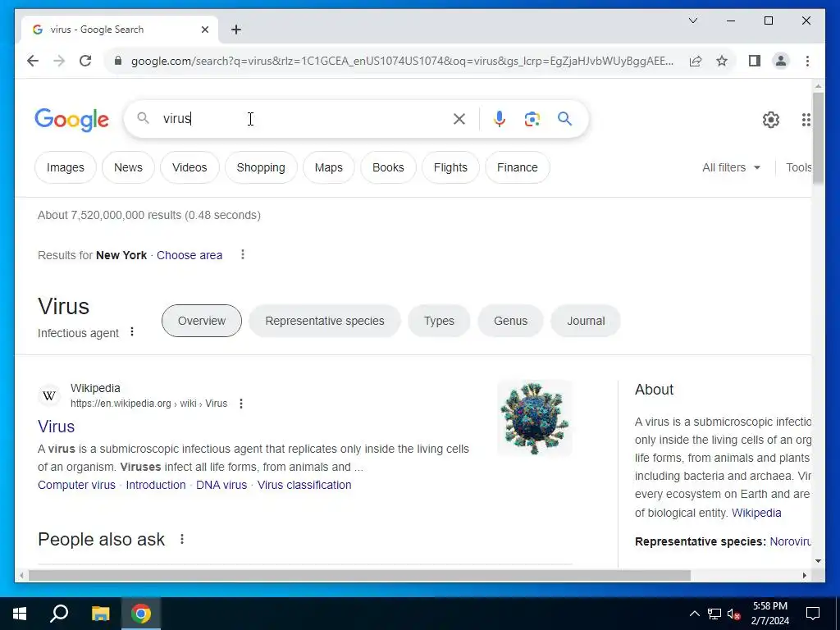This screenshot has width=840, height=630.
Task: Open the network tray icon
Action: coord(714,614)
